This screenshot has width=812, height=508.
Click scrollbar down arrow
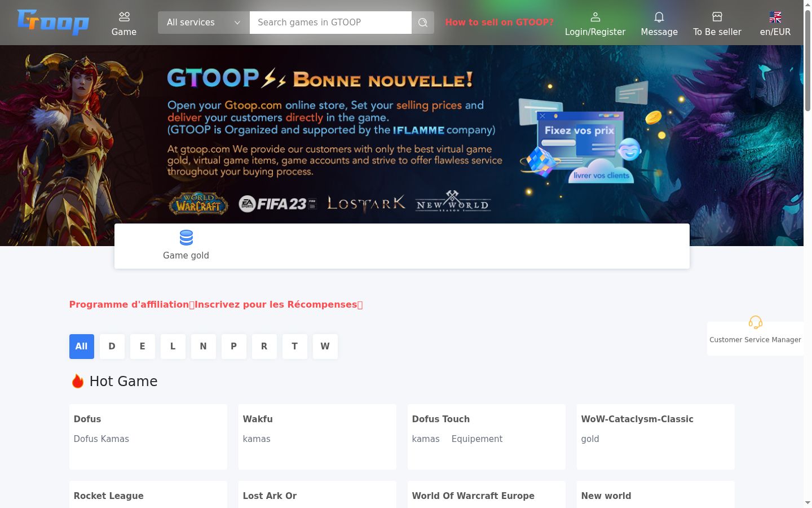[x=807, y=502]
